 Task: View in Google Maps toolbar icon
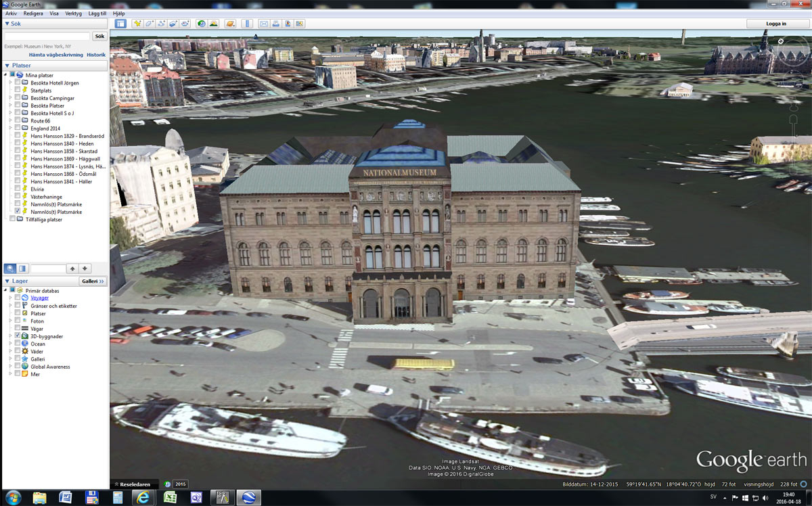[300, 24]
